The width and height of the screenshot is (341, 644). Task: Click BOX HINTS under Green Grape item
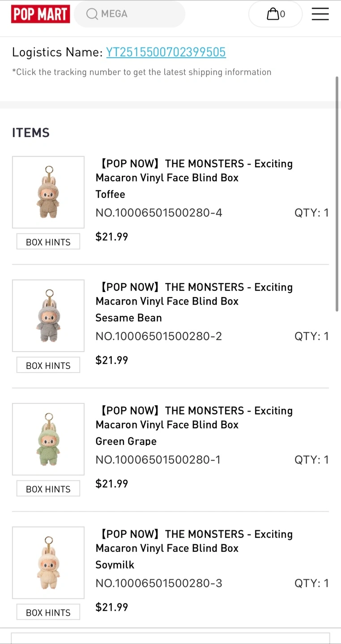(x=48, y=489)
